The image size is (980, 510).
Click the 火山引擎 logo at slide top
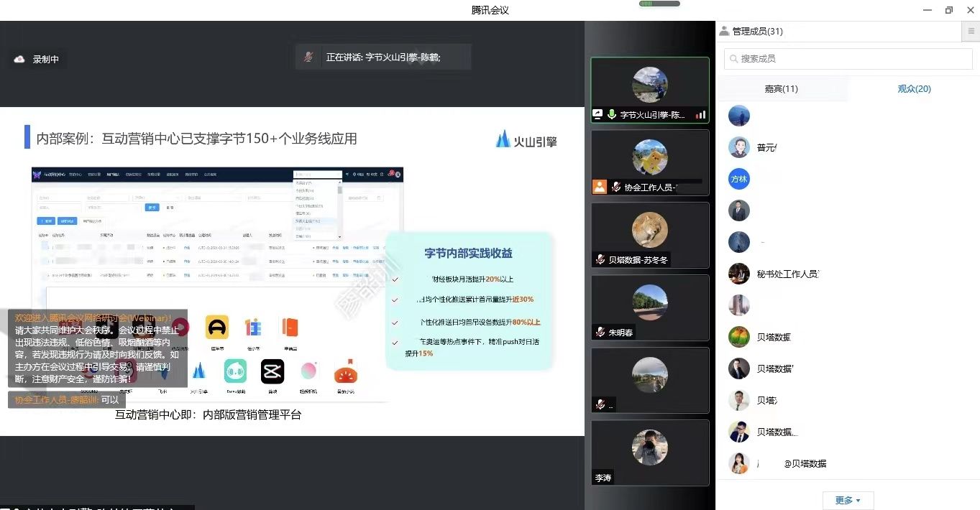pos(526,140)
